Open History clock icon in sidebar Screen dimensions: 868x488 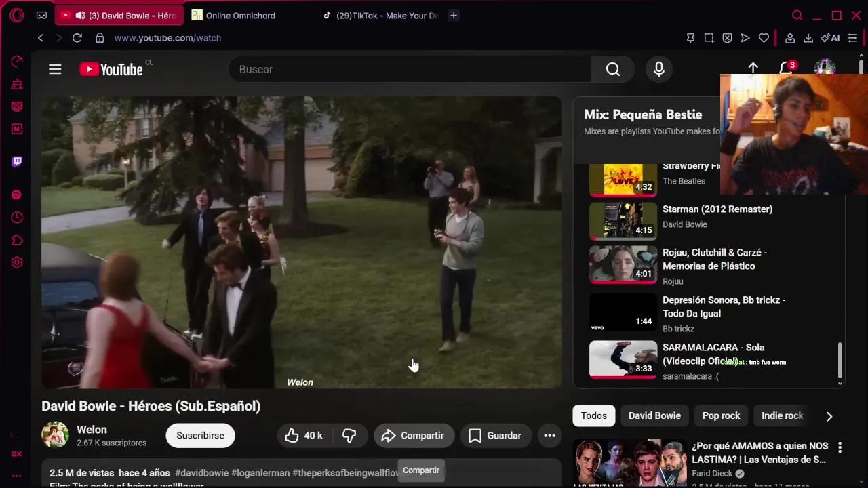pos(17,218)
